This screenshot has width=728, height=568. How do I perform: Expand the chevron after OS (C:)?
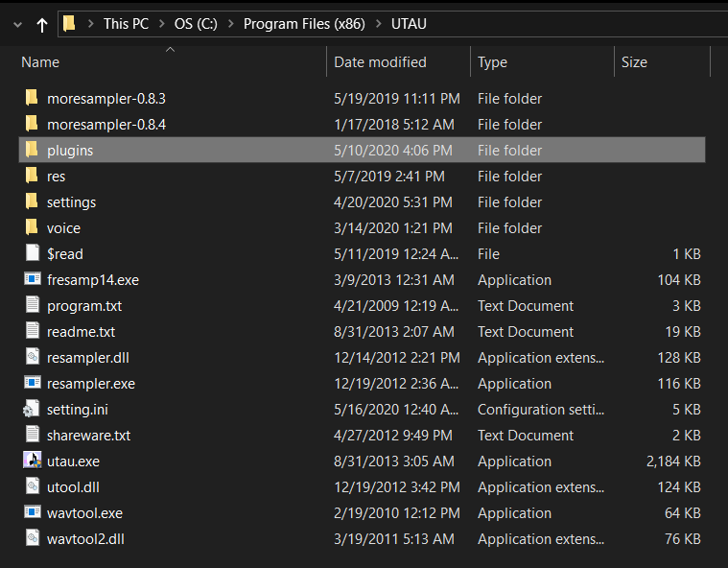tap(230, 24)
